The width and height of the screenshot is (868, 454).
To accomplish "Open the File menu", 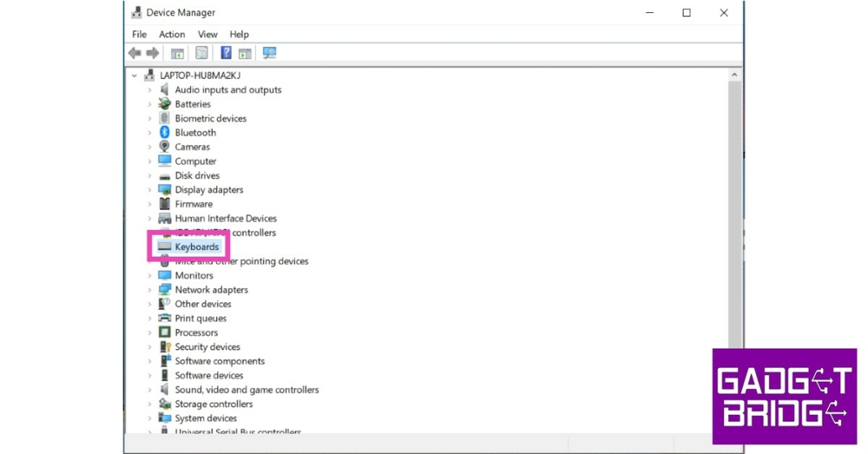I will coord(140,34).
